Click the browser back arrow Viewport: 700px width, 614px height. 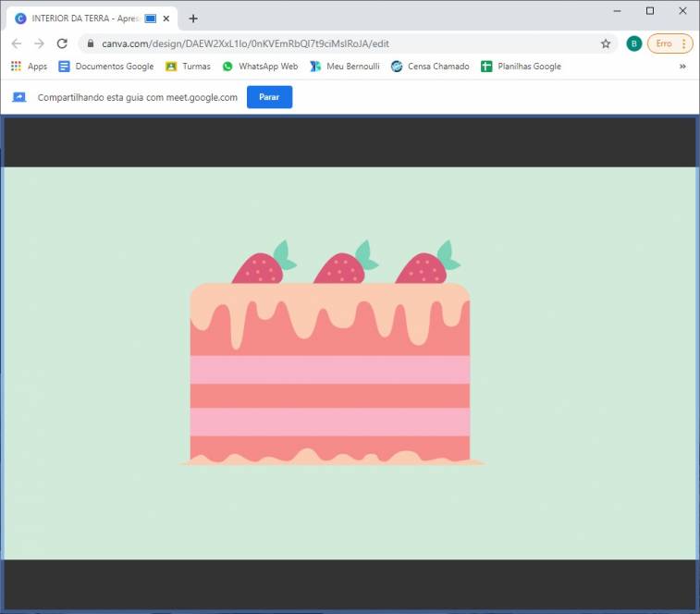click(x=17, y=43)
